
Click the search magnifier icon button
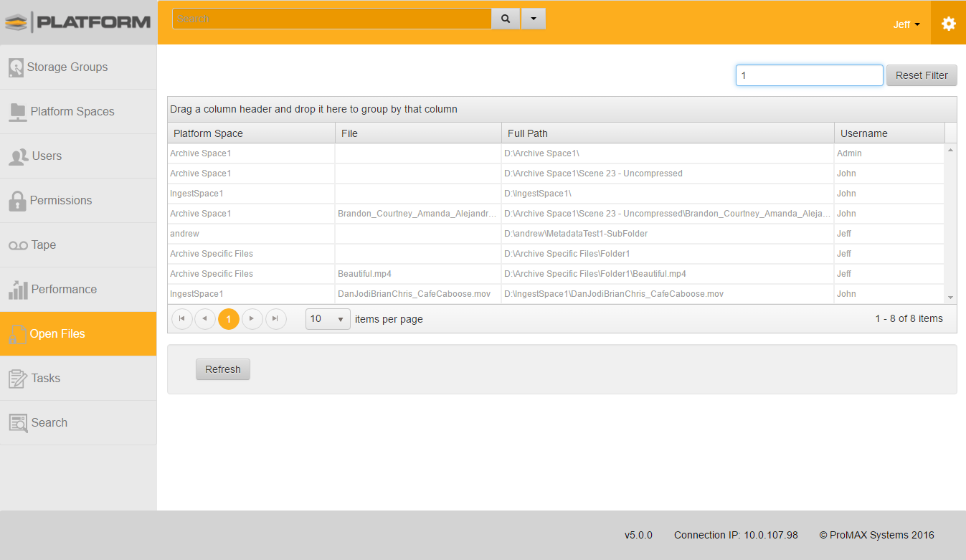pos(506,19)
